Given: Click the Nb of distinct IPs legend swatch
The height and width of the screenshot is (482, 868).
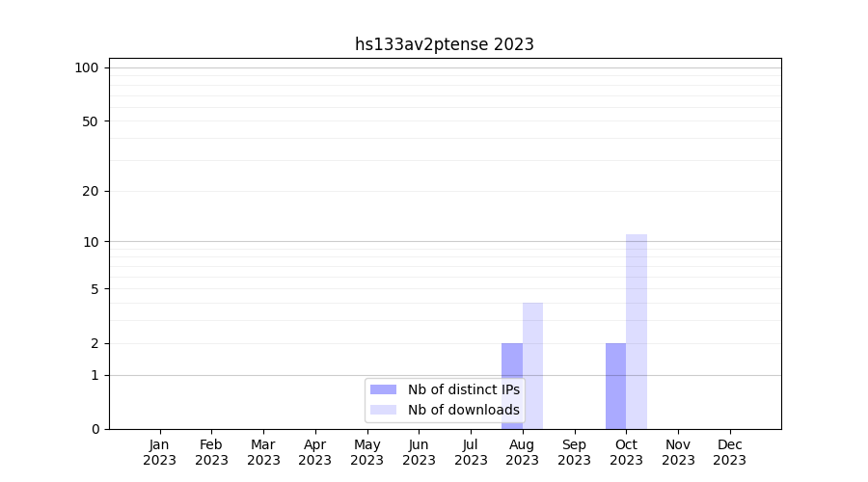Looking at the screenshot, I should click(x=383, y=389).
